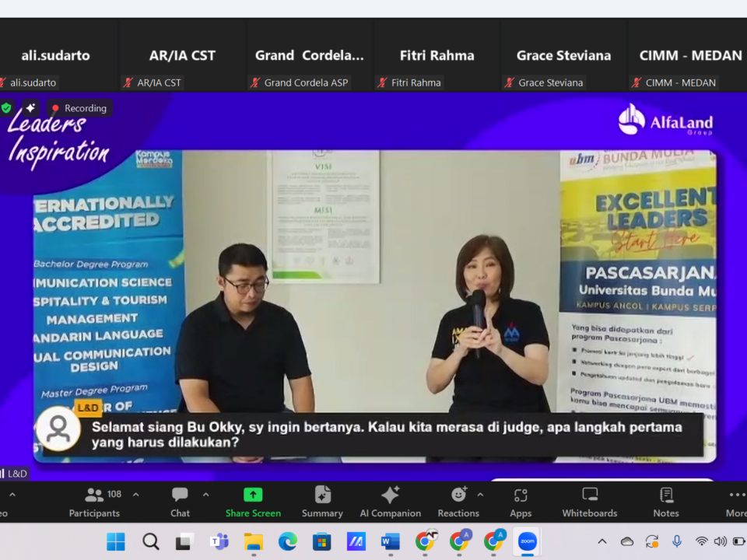The image size is (747, 560).
Task: Open the Chat panel
Action: click(x=180, y=502)
